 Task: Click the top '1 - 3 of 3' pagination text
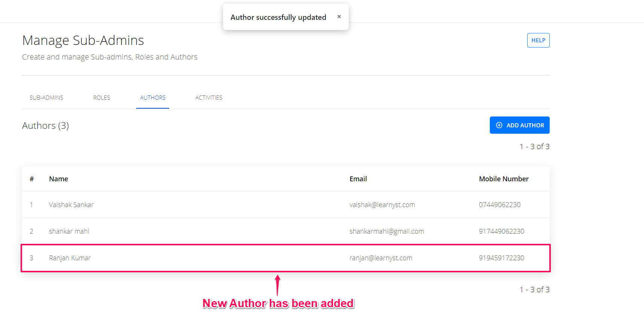(534, 146)
